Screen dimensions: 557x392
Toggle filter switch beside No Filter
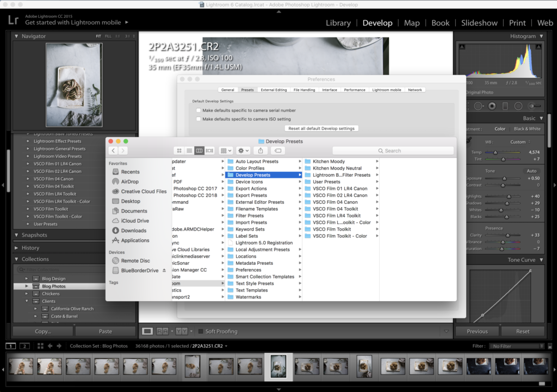[550, 346]
